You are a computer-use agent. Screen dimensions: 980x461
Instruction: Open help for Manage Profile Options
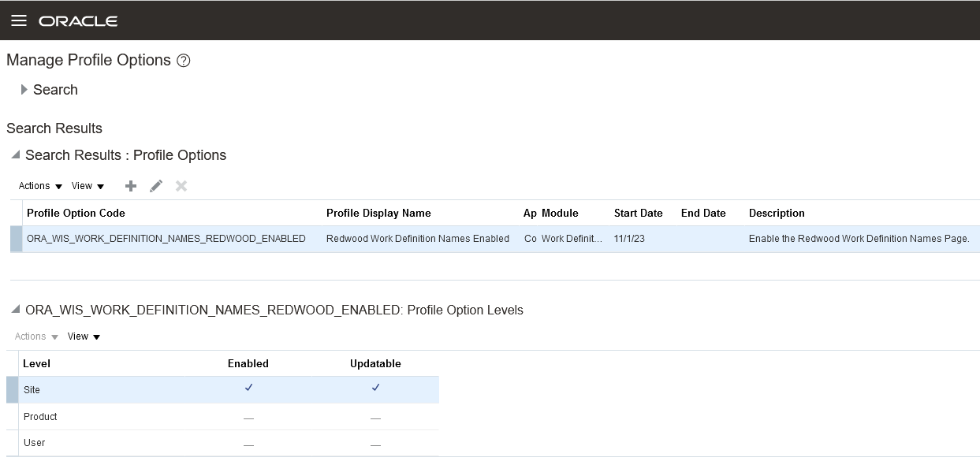click(184, 61)
